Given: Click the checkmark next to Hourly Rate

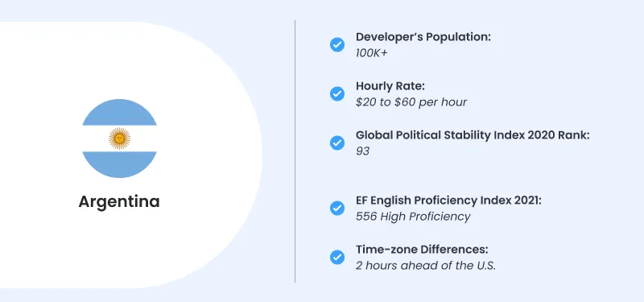Looking at the screenshot, I should [337, 93].
